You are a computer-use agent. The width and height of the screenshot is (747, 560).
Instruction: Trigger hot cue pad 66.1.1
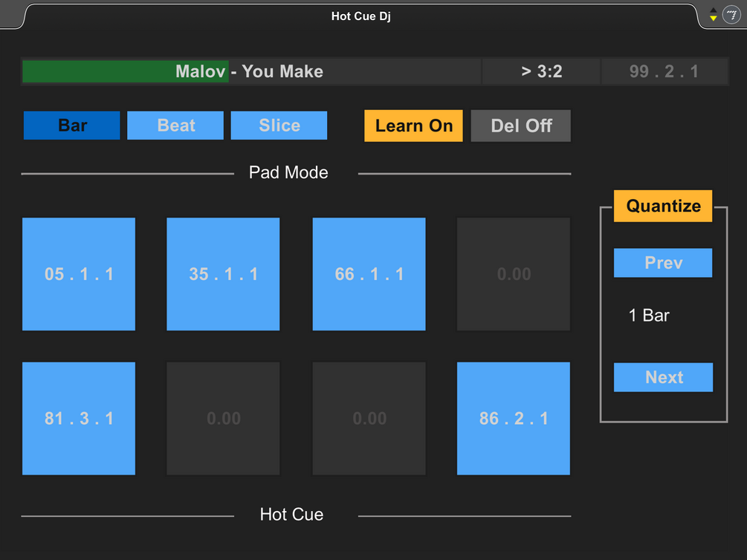pos(369,274)
